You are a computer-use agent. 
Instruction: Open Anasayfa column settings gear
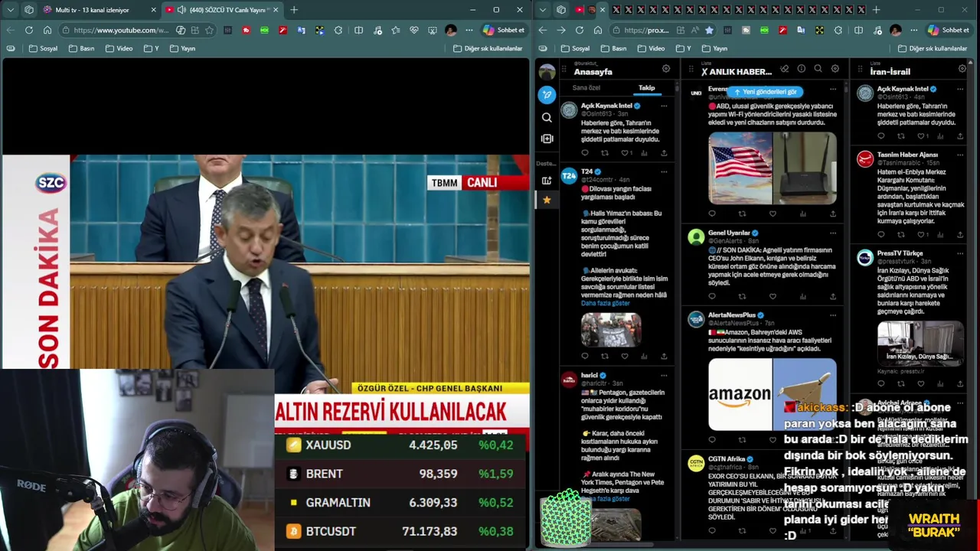click(x=666, y=69)
